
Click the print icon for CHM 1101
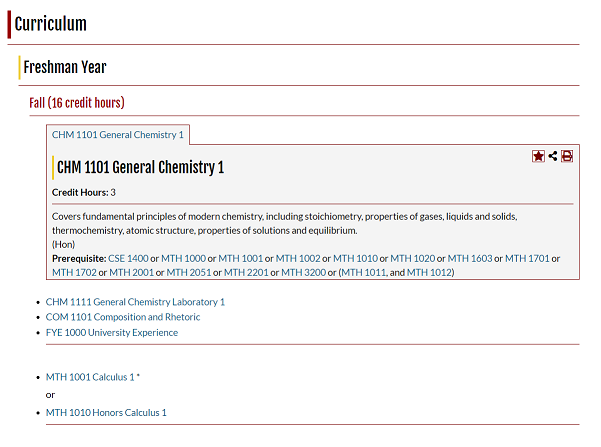[567, 156]
